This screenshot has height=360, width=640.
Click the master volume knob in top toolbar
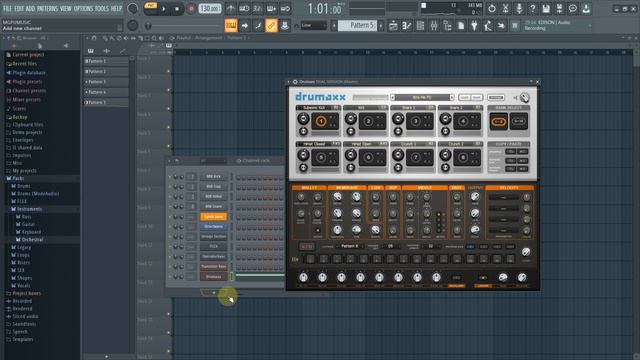(133, 9)
